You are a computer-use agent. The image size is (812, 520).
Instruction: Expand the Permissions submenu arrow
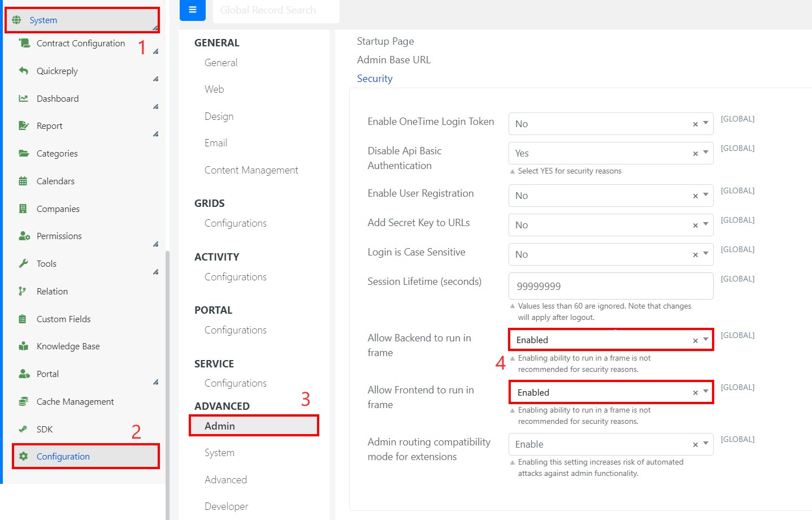pos(155,244)
